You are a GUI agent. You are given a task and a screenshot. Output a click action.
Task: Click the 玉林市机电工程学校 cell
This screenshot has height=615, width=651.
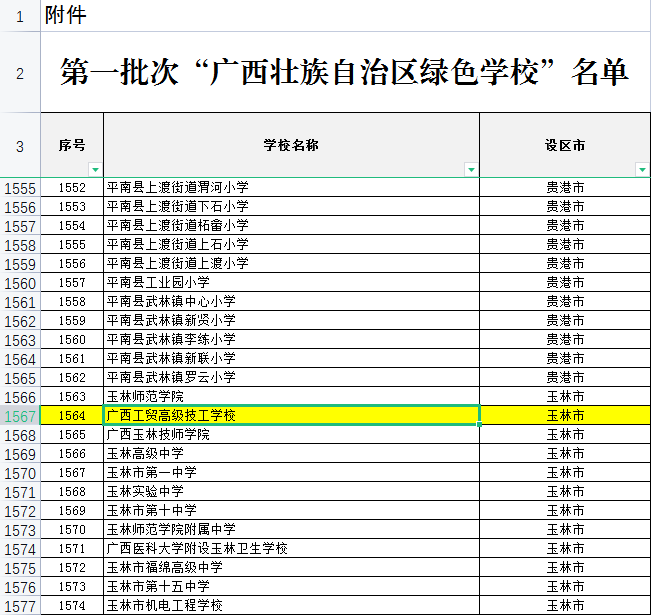coord(291,606)
